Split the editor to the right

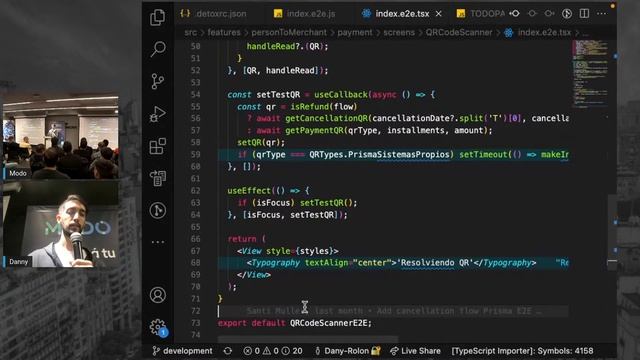[584, 13]
